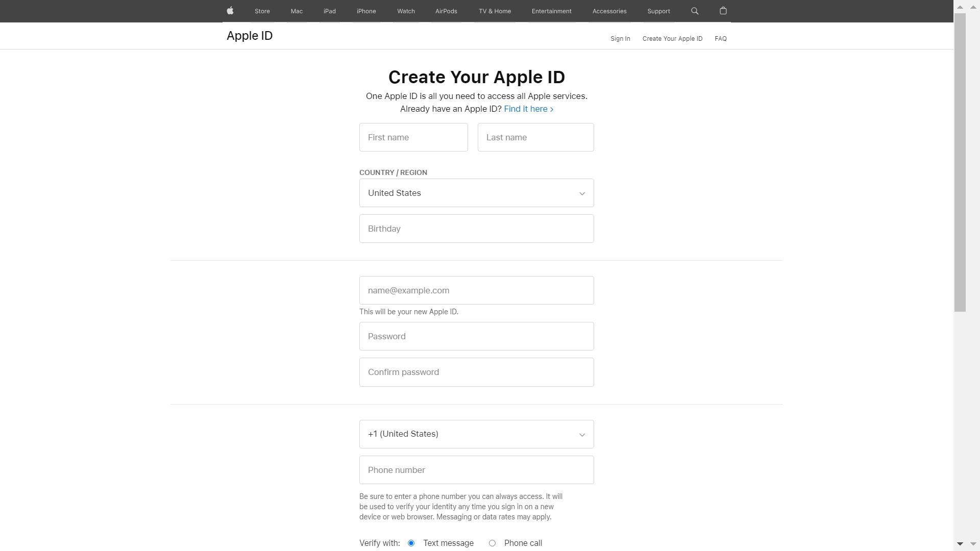Open the Store menu

tap(262, 11)
